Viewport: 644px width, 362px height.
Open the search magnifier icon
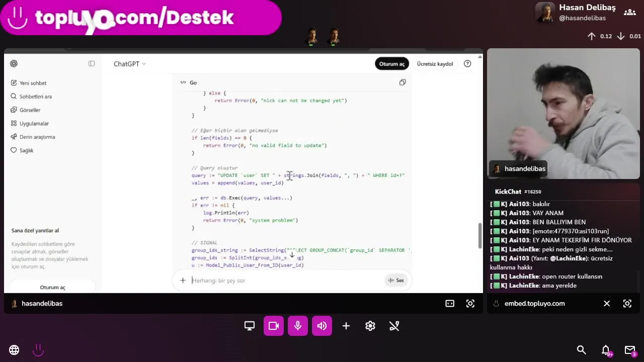click(582, 350)
